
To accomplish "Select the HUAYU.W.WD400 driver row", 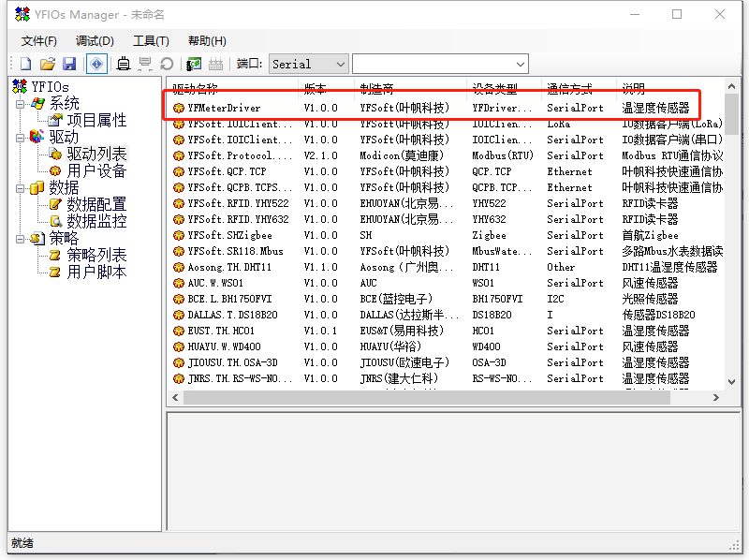I will 447,346.
